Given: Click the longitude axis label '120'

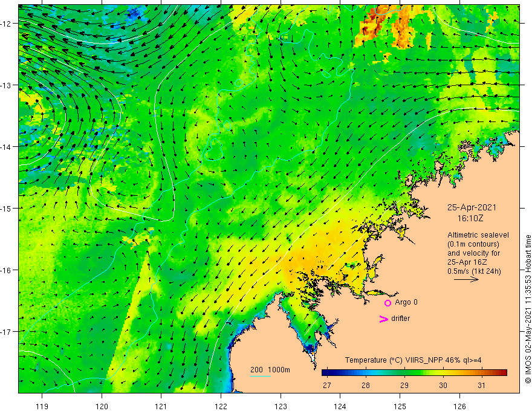Looking at the screenshot, I should point(102,406).
